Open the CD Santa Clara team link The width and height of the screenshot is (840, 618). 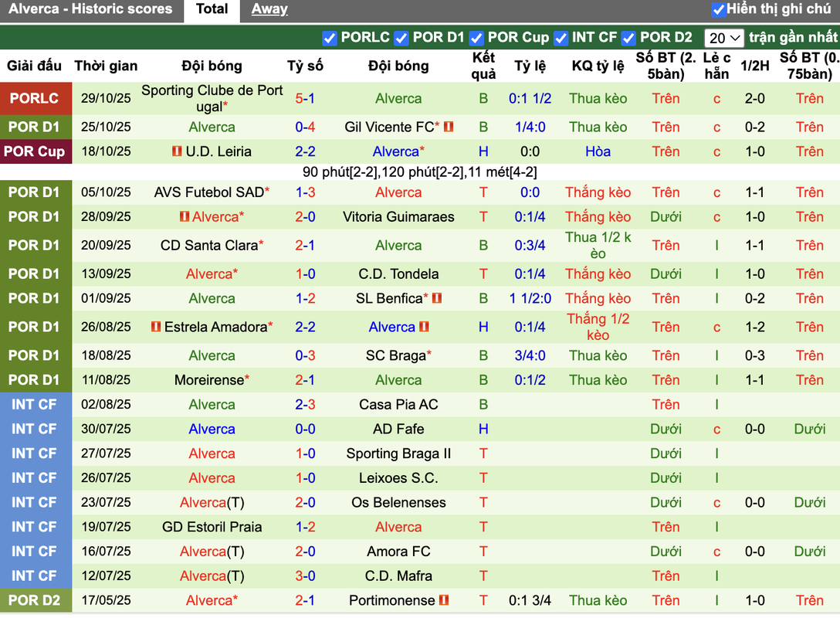click(x=209, y=246)
